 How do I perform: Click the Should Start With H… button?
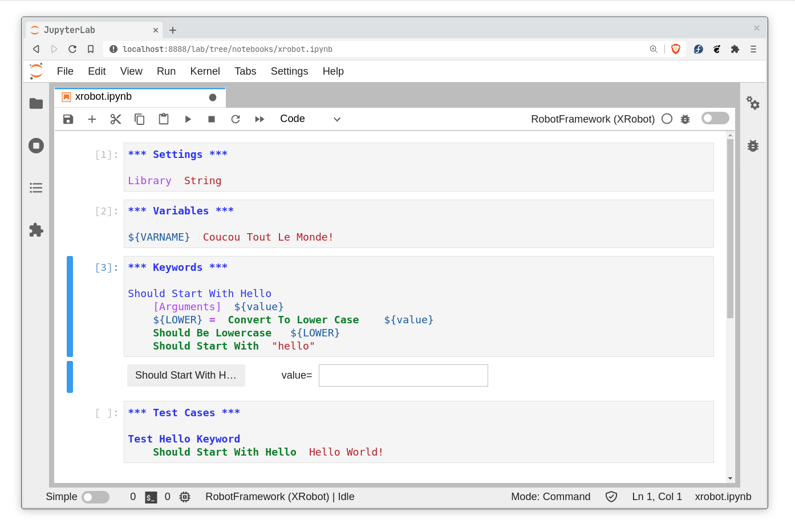(x=186, y=375)
